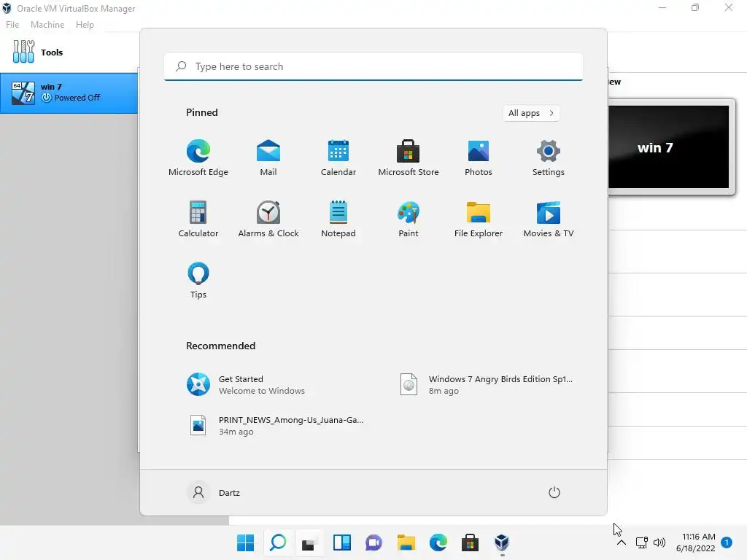
Task: Open Microsoft Edge on the taskbar
Action: point(438,542)
